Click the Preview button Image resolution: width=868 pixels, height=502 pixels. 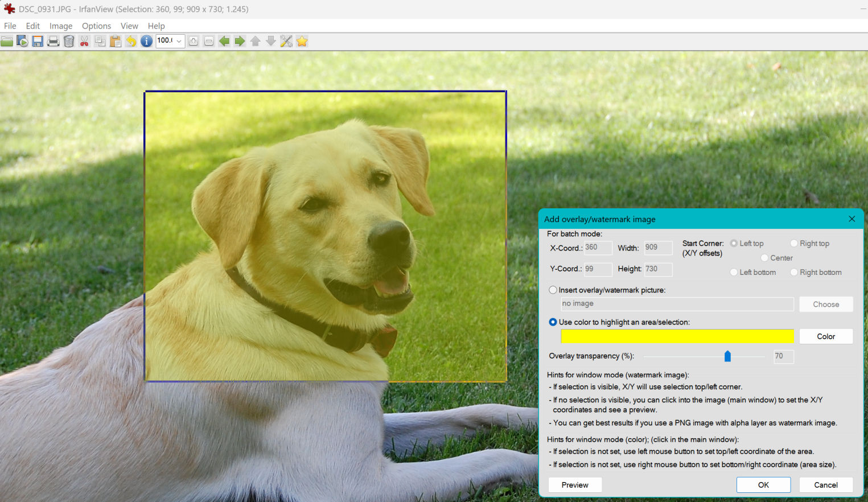[x=575, y=485]
